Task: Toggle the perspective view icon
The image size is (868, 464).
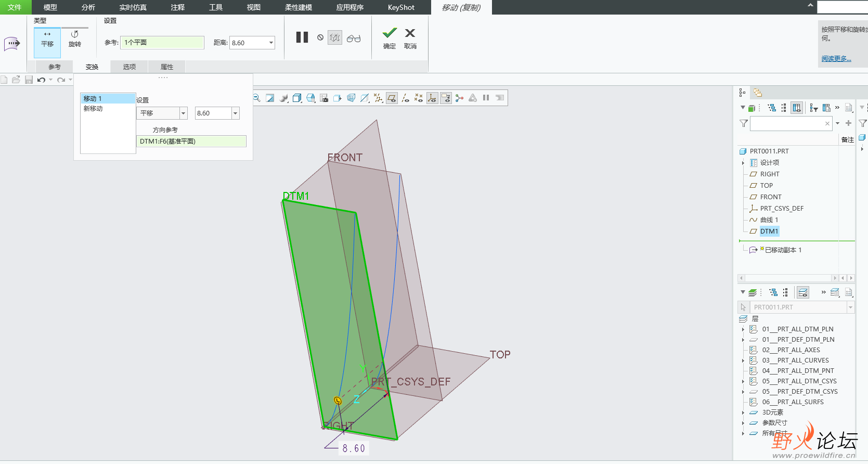Action: pyautogui.click(x=351, y=98)
